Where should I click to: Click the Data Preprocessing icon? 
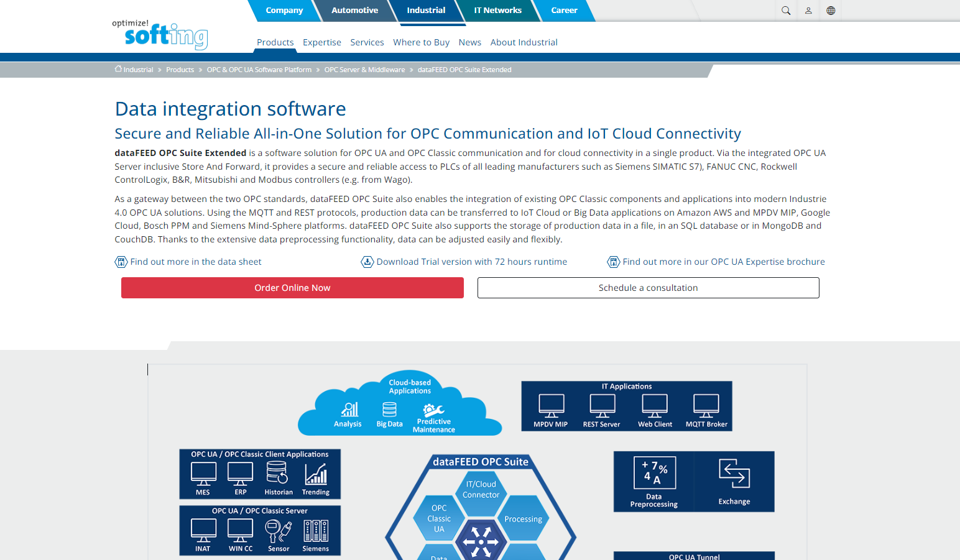[655, 473]
